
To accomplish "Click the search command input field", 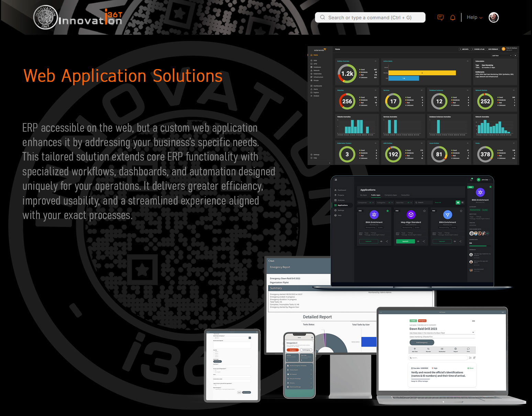I will coord(370,18).
